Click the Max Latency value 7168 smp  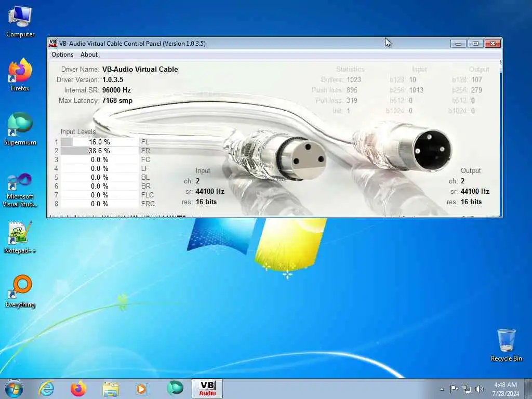click(117, 100)
